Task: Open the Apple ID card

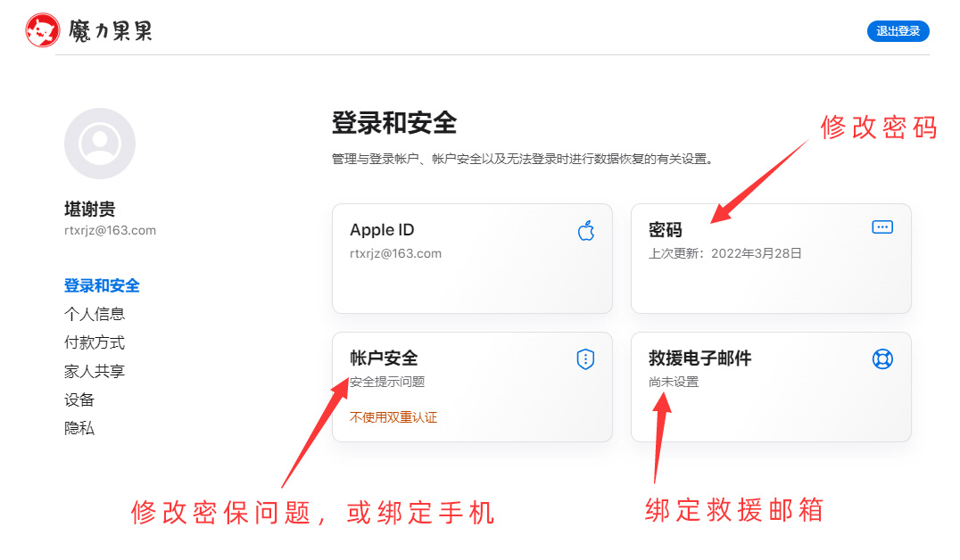Action: [472, 259]
